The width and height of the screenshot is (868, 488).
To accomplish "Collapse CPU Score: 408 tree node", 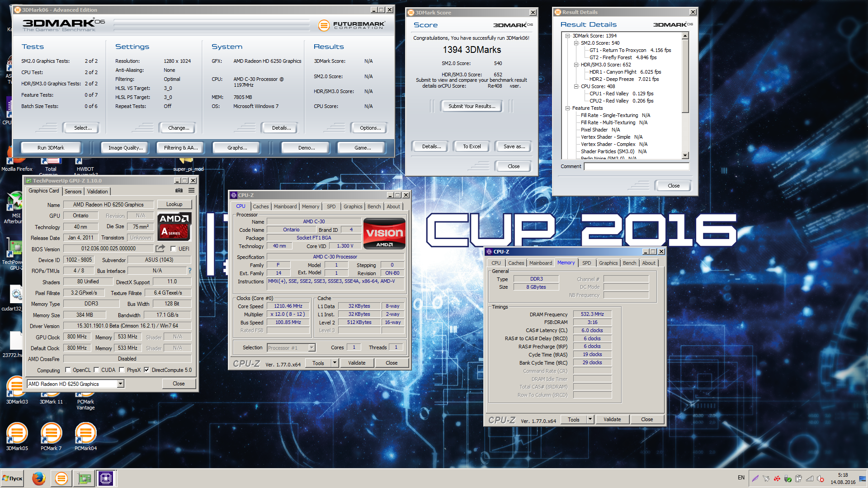I will pyautogui.click(x=576, y=86).
